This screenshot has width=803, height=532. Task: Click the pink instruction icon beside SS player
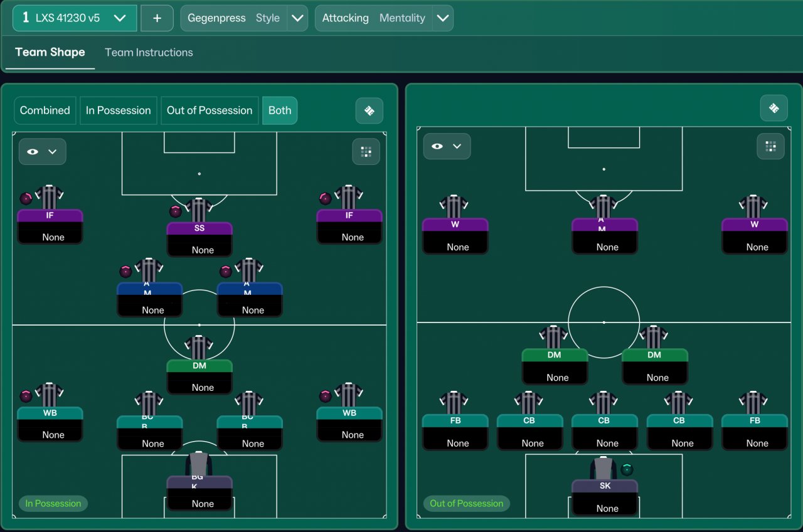click(176, 211)
